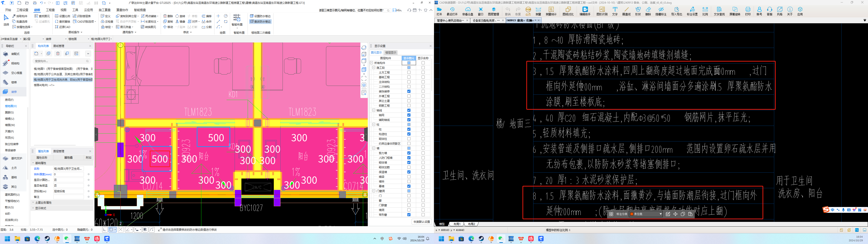This screenshot has height=244, width=868.
Task: Edit the 块料厚度(mm) value field
Action: pyautogui.click(x=68, y=175)
